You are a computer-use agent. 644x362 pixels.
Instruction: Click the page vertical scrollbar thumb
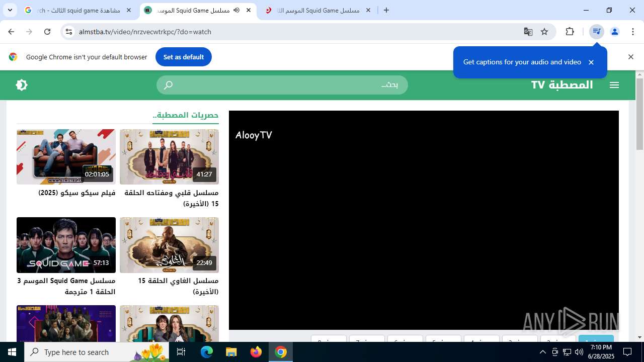pos(639,114)
